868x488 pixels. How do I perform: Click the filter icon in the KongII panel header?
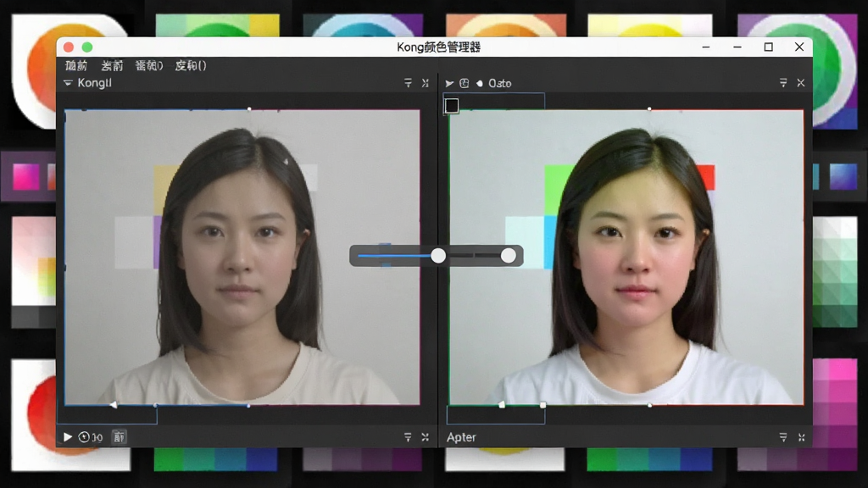coord(408,83)
